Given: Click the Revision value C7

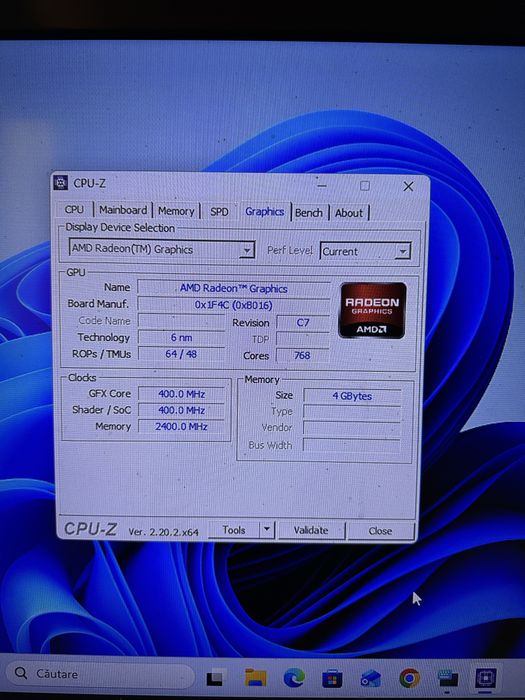Looking at the screenshot, I should [303, 323].
